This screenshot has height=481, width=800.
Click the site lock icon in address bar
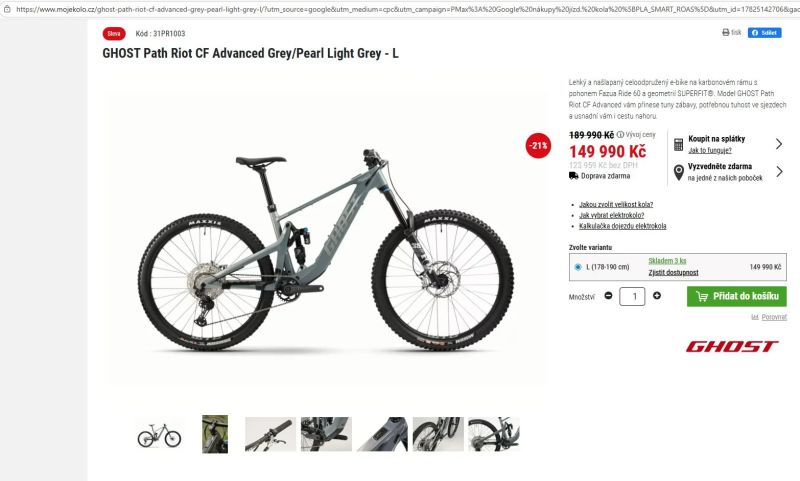[x=7, y=9]
